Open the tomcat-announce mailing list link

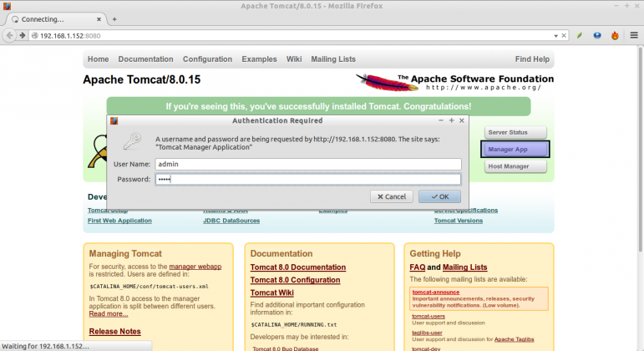coord(436,292)
